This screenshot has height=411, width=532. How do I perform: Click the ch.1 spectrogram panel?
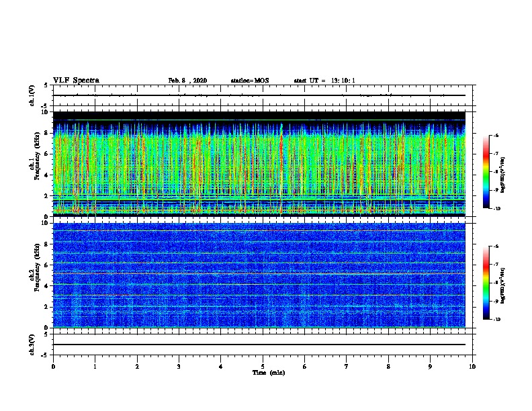pyautogui.click(x=259, y=164)
